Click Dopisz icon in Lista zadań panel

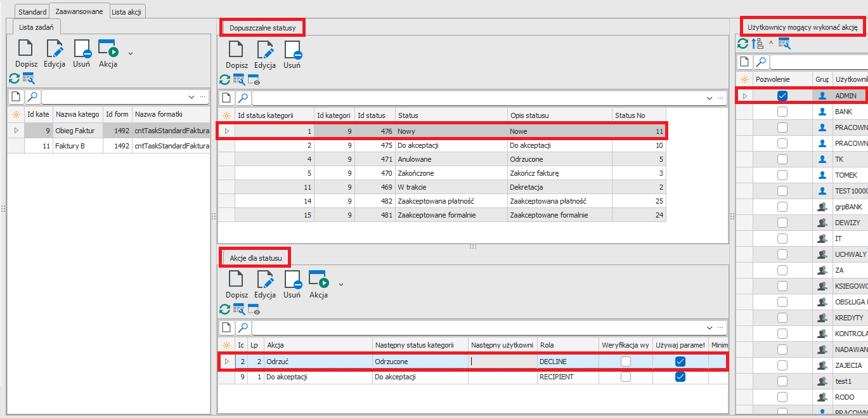click(26, 49)
